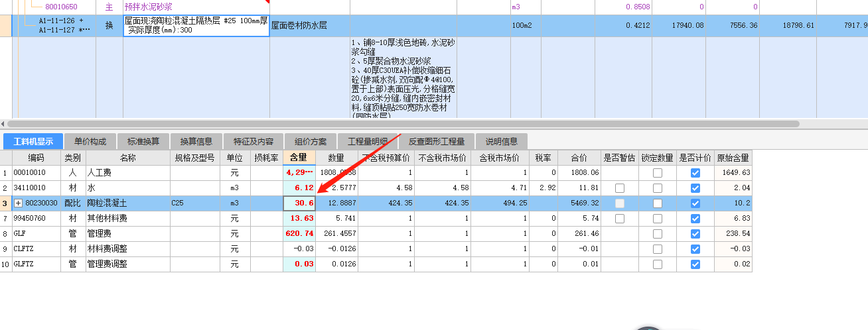Screen dimensions: 868x330
Task: Click the 含量 cell showing 30.6
Action: [299, 203]
